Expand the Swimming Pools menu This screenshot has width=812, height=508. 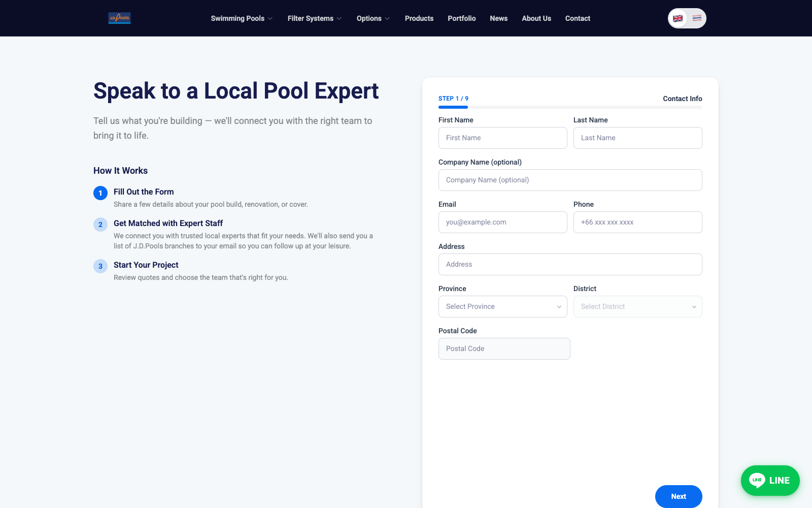click(x=242, y=18)
